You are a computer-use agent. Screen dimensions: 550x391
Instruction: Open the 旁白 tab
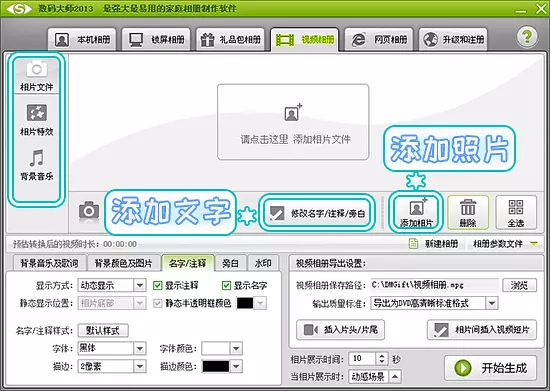(230, 263)
